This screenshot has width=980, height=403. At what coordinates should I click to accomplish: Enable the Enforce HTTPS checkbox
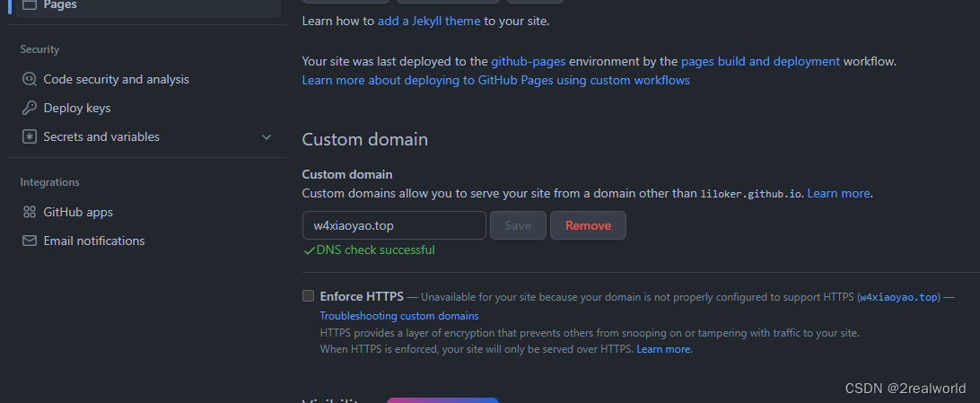tap(309, 296)
